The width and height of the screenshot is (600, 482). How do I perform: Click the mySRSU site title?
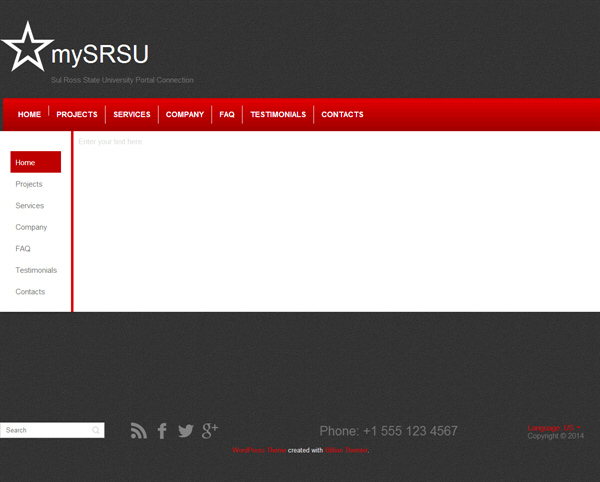tap(99, 54)
